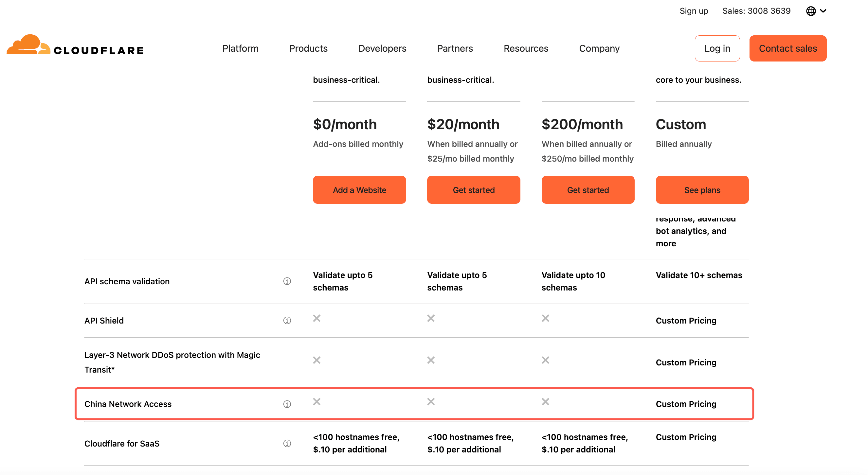Click Get started under $200/month
The height and width of the screenshot is (475, 868).
(588, 190)
